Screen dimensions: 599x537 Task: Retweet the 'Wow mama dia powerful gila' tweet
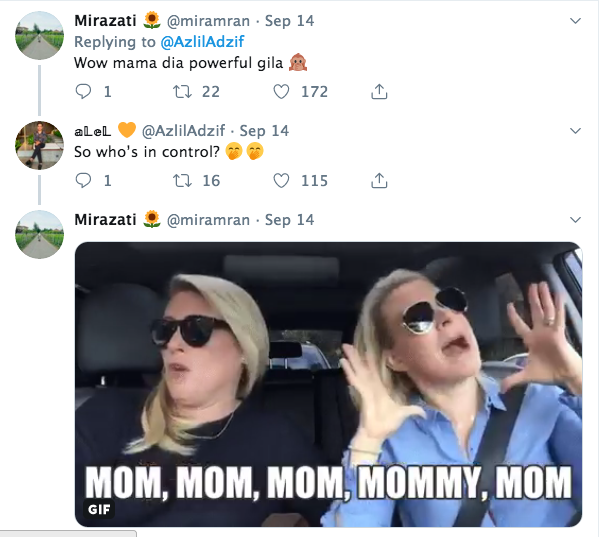pos(182,92)
